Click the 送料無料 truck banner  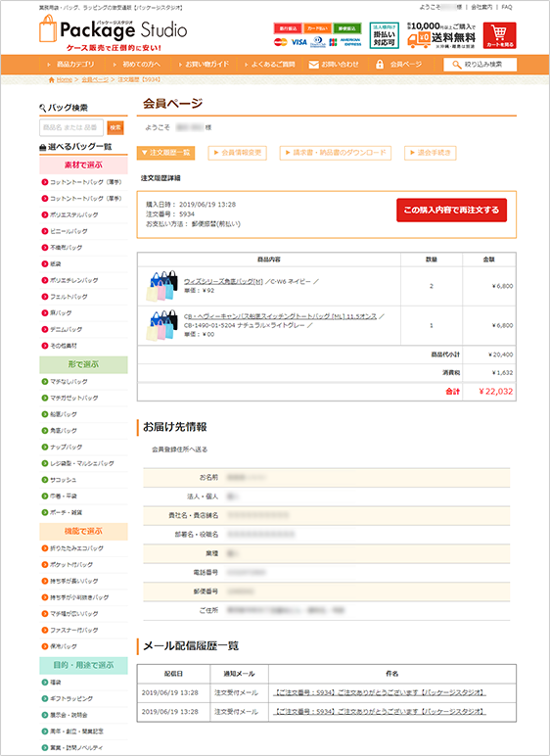click(441, 35)
